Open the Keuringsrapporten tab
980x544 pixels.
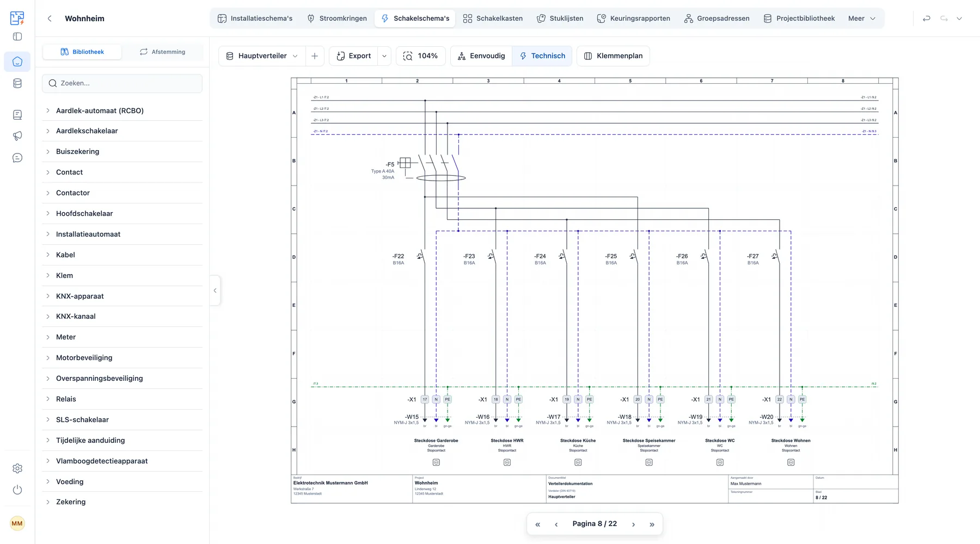pyautogui.click(x=633, y=18)
